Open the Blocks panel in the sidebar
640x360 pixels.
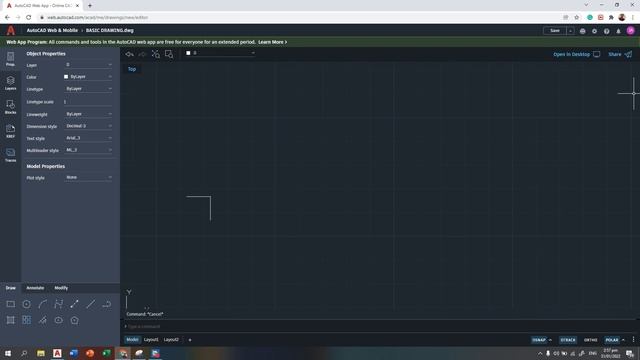click(10, 107)
